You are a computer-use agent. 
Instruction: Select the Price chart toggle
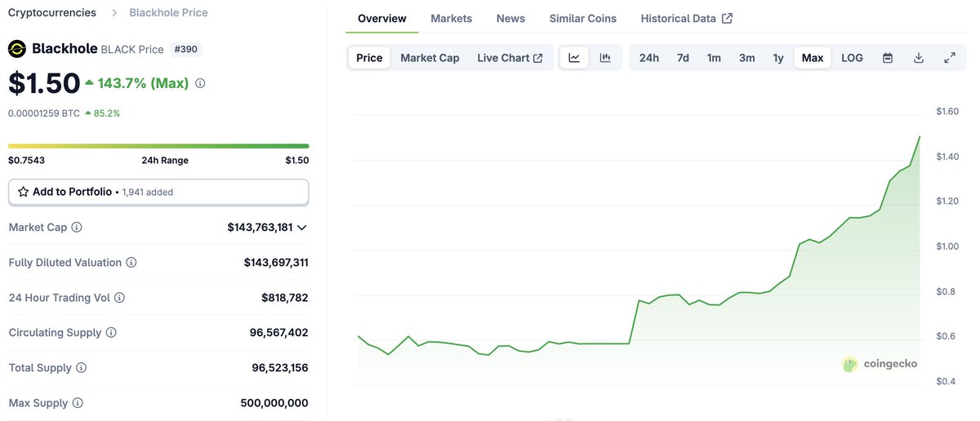[369, 58]
